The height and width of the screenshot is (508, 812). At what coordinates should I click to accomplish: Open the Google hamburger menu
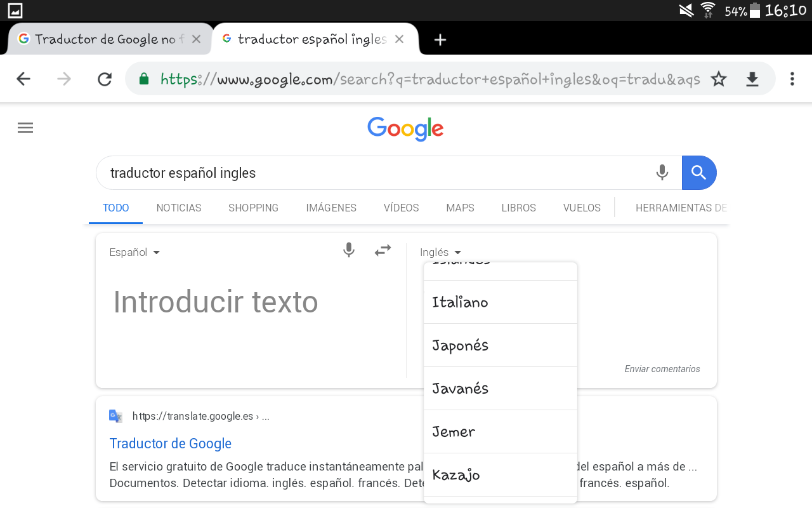tap(25, 128)
